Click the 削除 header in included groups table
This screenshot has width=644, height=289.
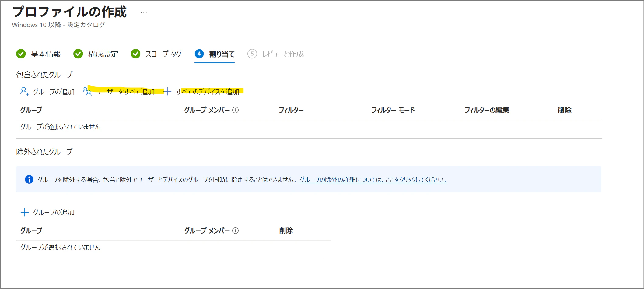(x=565, y=110)
